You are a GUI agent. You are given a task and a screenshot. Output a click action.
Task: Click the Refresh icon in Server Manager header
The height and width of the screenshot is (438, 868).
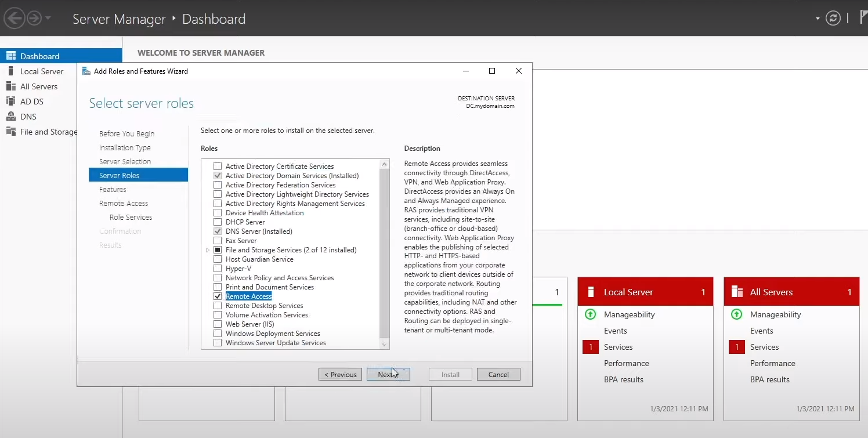coord(833,18)
